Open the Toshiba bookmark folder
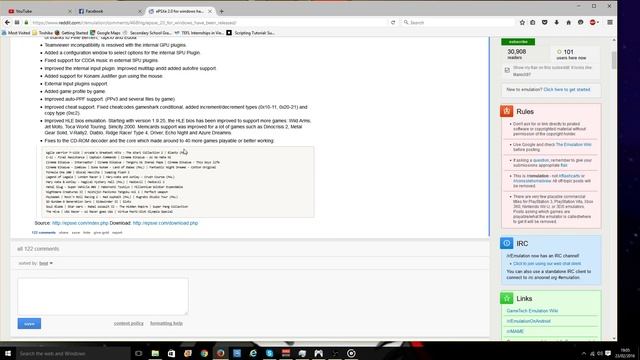This screenshot has height=360, width=640. (x=43, y=33)
